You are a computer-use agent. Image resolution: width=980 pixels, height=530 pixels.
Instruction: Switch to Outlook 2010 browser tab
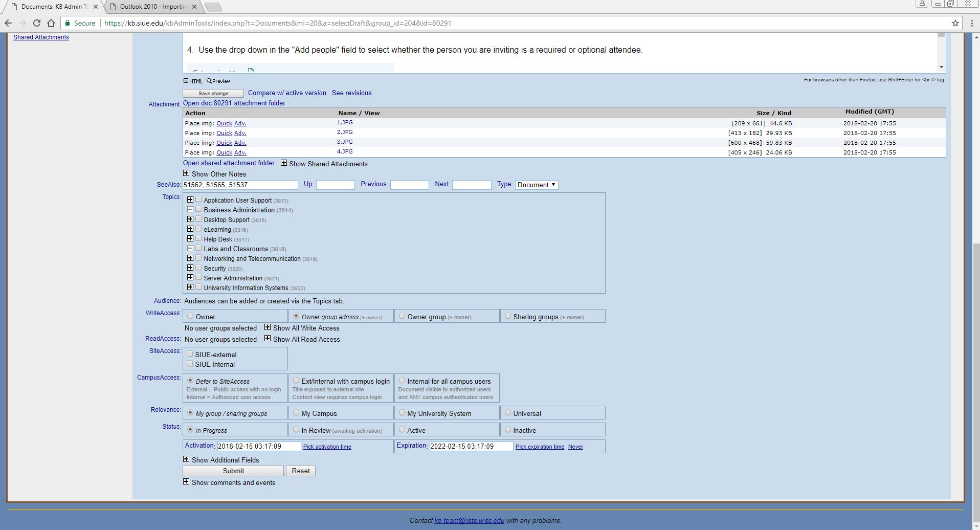click(153, 7)
